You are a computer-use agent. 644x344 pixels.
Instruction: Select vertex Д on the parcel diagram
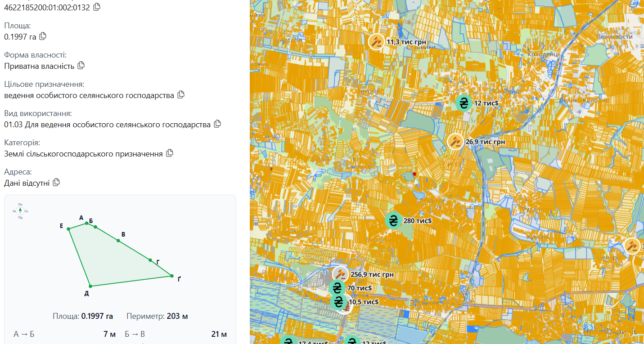click(x=90, y=286)
